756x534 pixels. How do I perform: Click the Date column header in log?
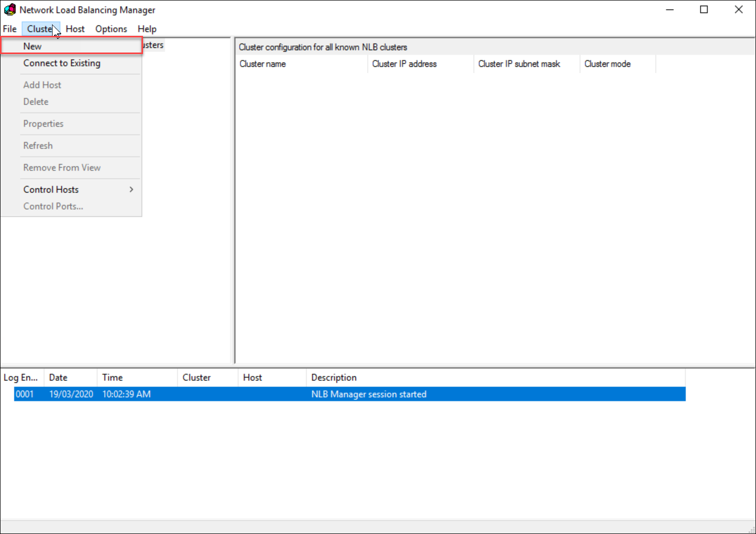tap(58, 377)
